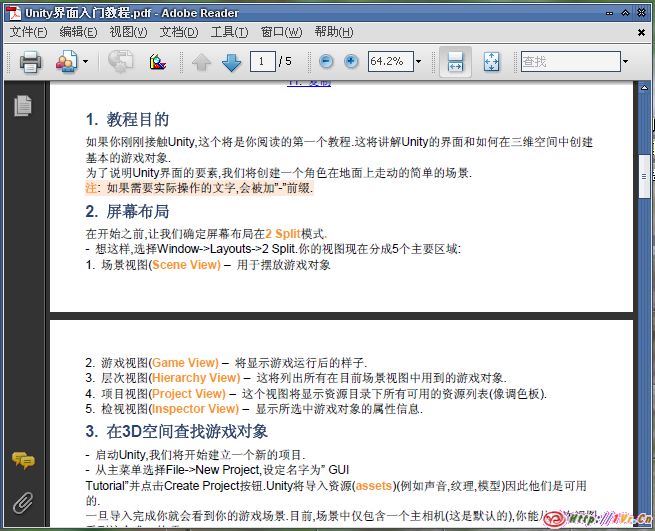
Task: Toggle the Fit Width view mode
Action: [455, 62]
